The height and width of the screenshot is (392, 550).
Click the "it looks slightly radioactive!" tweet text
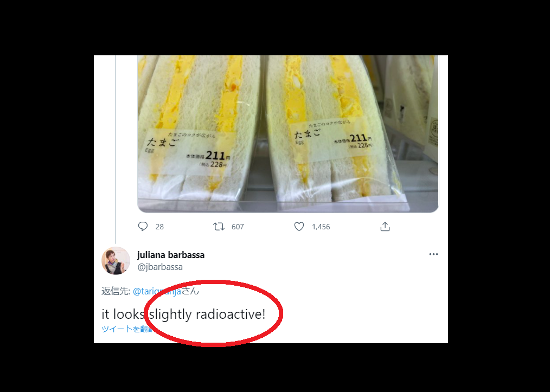[183, 314]
